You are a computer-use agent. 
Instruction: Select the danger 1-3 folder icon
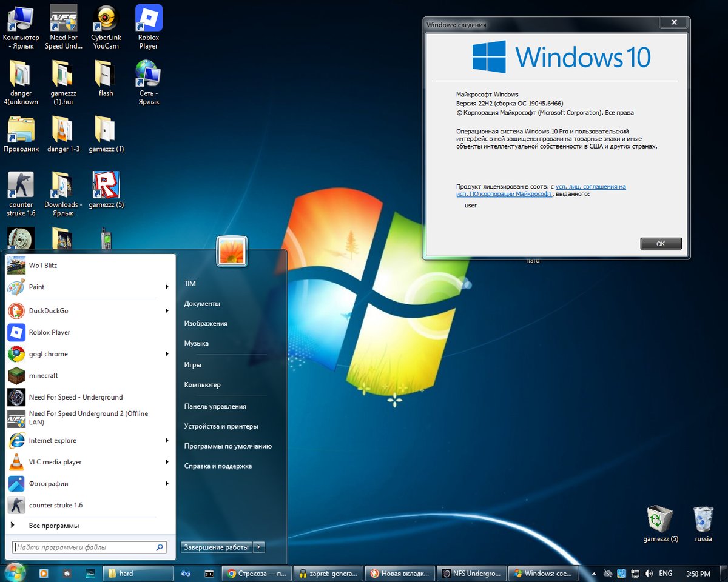pos(63,134)
